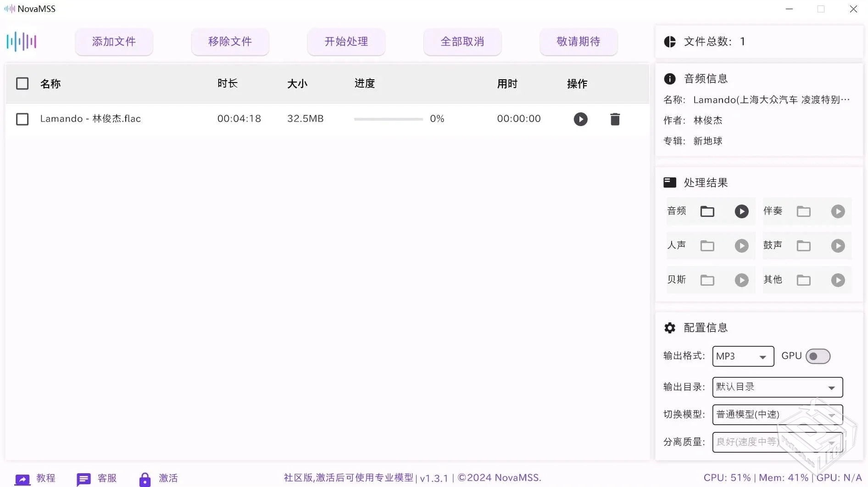Play the Lamando track in the file list

click(x=580, y=119)
